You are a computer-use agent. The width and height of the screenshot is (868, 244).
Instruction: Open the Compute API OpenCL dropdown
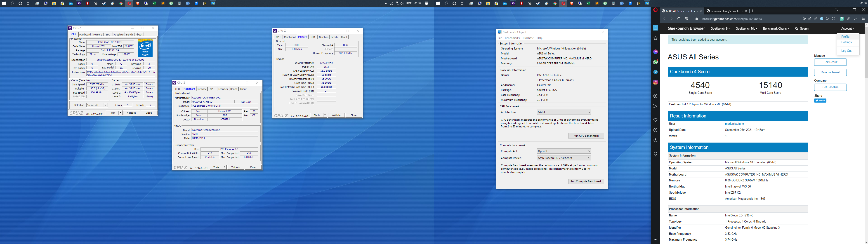click(564, 151)
